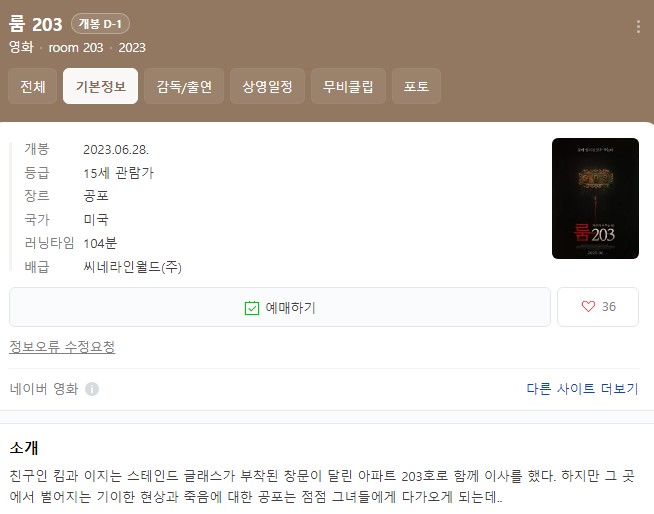
Task: Click the 네이버 영화 source label
Action: (x=44, y=389)
